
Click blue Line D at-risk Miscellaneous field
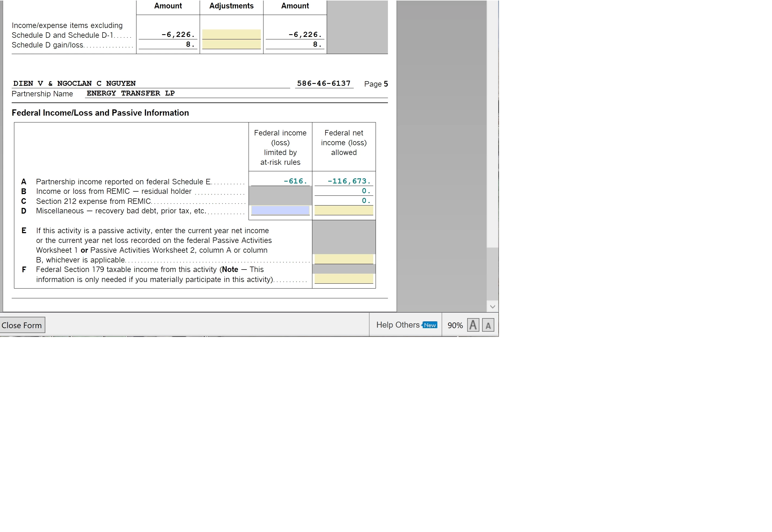coord(280,210)
